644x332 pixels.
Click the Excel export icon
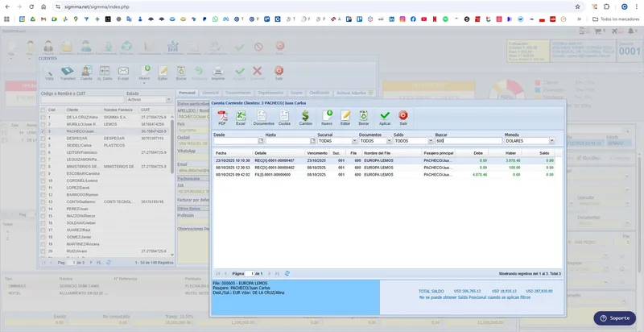click(x=241, y=118)
